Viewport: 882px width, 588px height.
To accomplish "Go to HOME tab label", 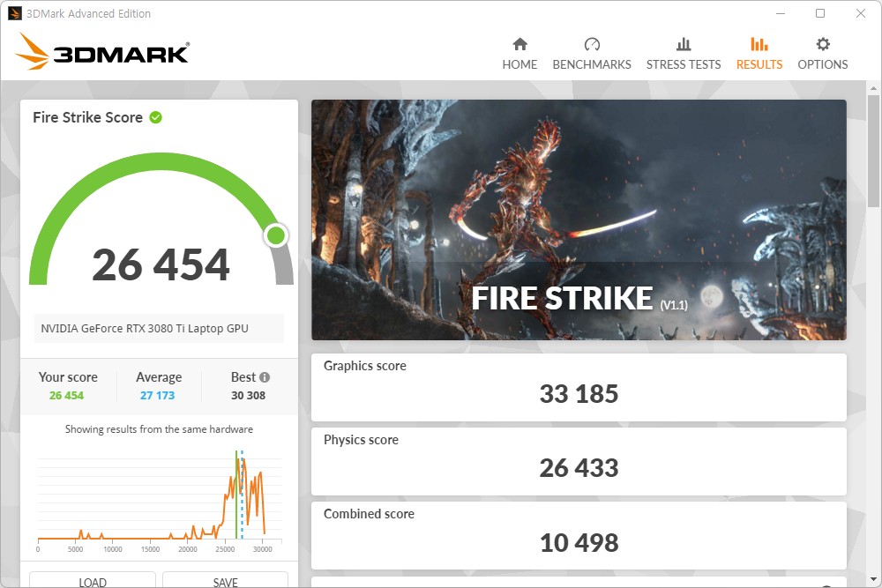I will tap(519, 64).
